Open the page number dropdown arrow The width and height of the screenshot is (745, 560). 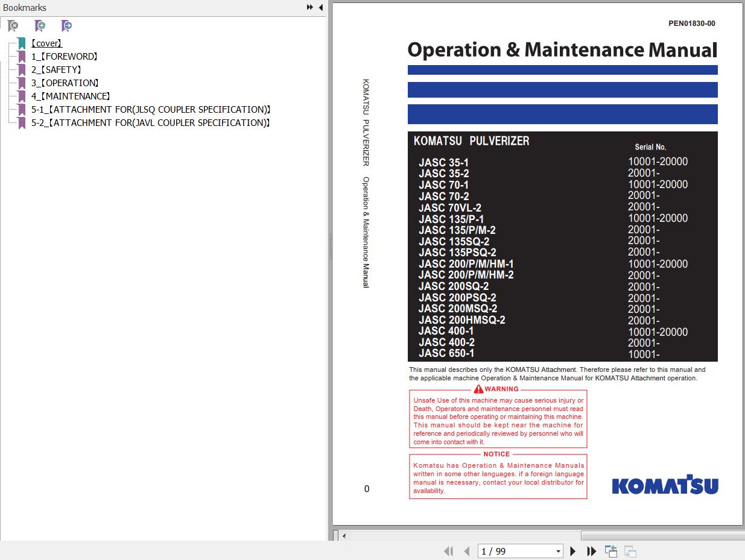click(x=558, y=551)
